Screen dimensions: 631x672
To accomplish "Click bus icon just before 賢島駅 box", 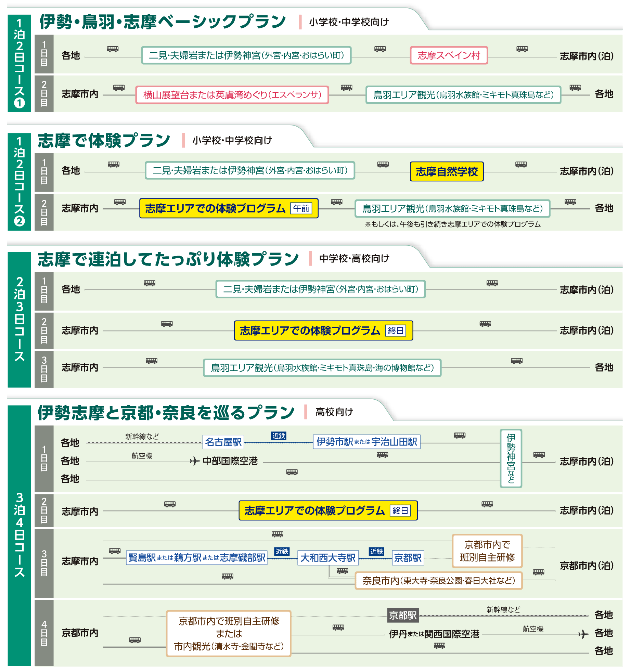I will [x=115, y=551].
